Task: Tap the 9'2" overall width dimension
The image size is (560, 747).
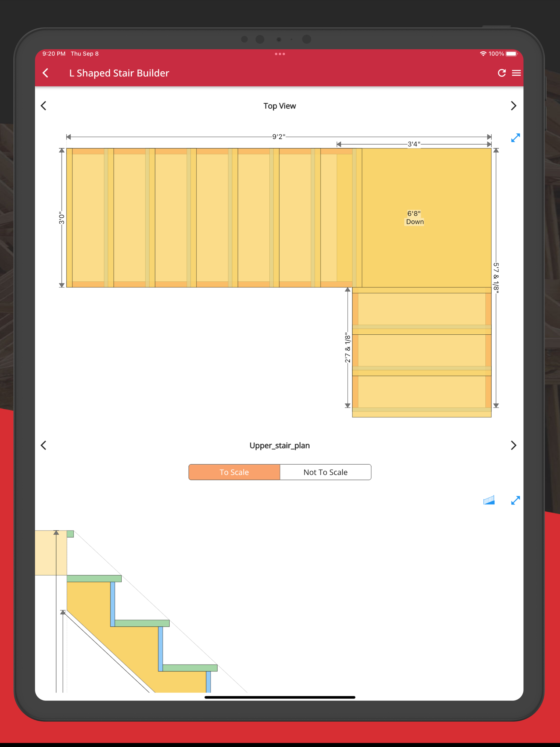Action: pos(279,136)
